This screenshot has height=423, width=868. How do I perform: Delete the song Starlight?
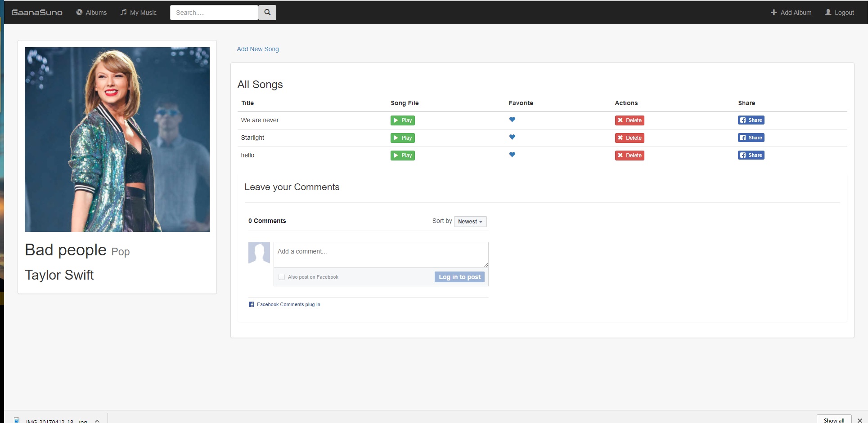630,138
